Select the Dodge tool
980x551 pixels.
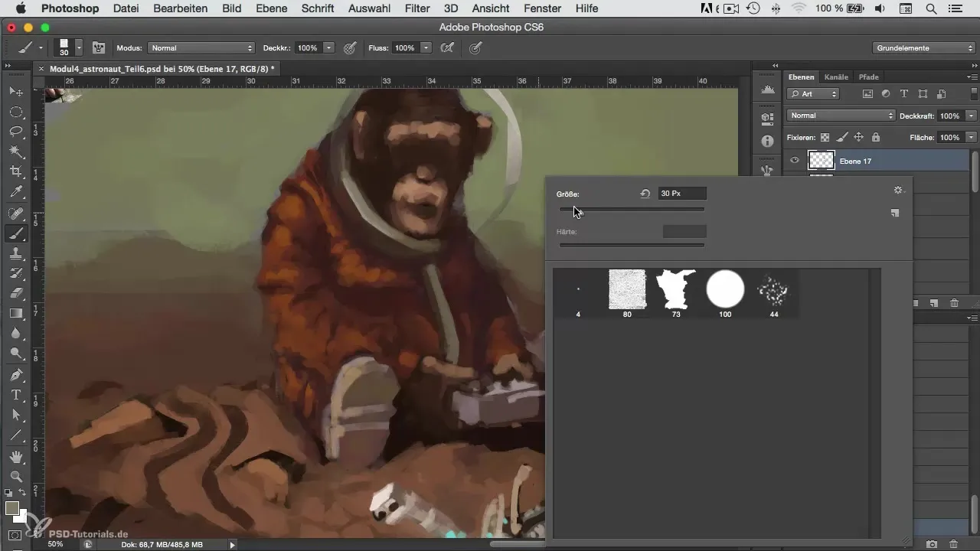[15, 353]
